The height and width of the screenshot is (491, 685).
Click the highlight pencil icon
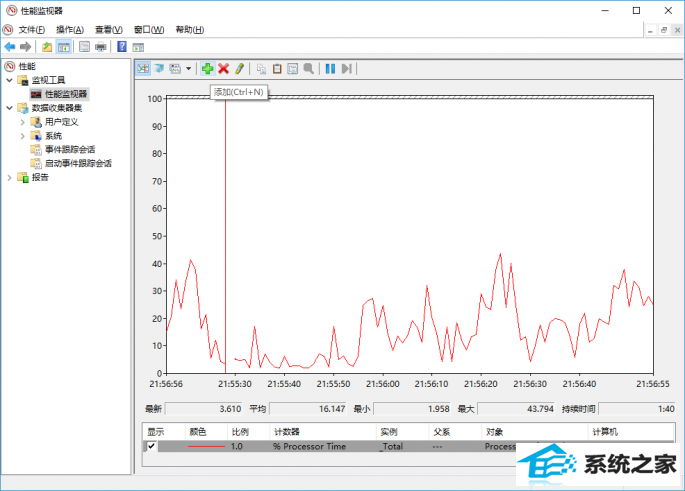pos(239,68)
